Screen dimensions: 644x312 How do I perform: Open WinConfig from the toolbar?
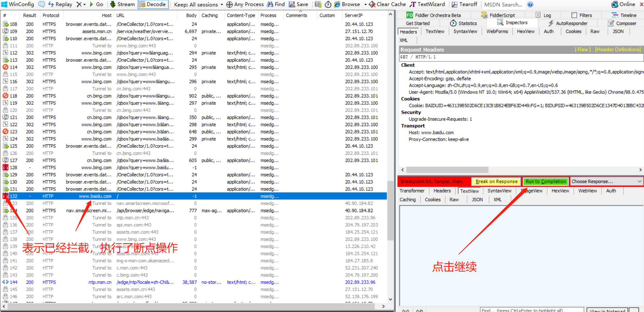click(18, 4)
